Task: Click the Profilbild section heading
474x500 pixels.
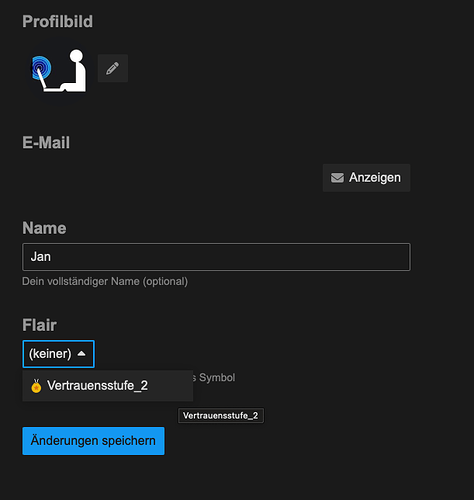Action: tap(58, 22)
